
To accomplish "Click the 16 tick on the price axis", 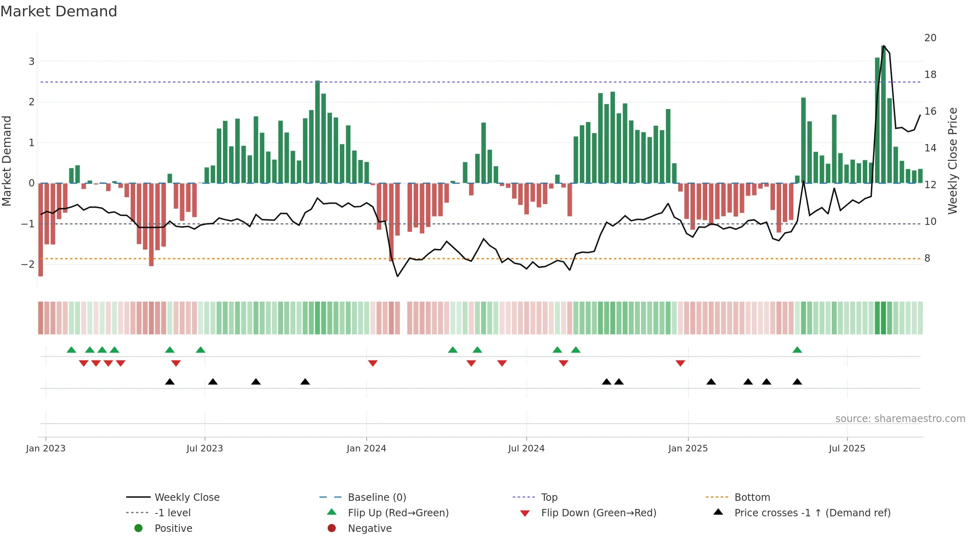I will point(930,111).
